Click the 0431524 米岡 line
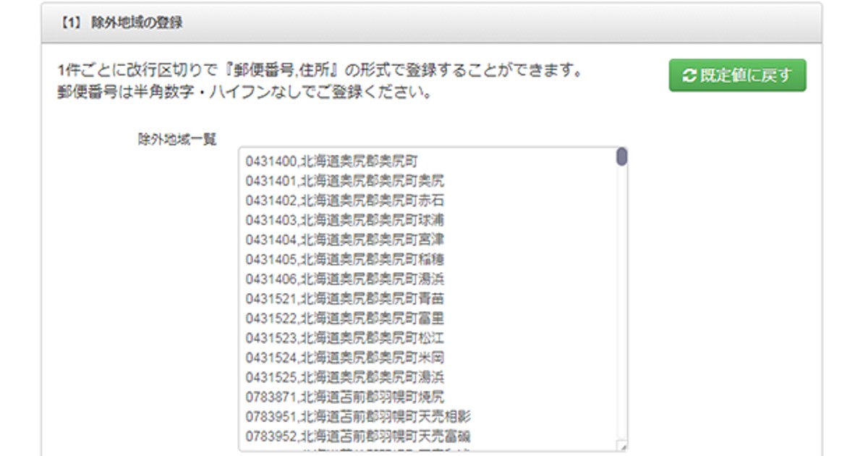Viewport: 868px width, 456px height. (345, 357)
